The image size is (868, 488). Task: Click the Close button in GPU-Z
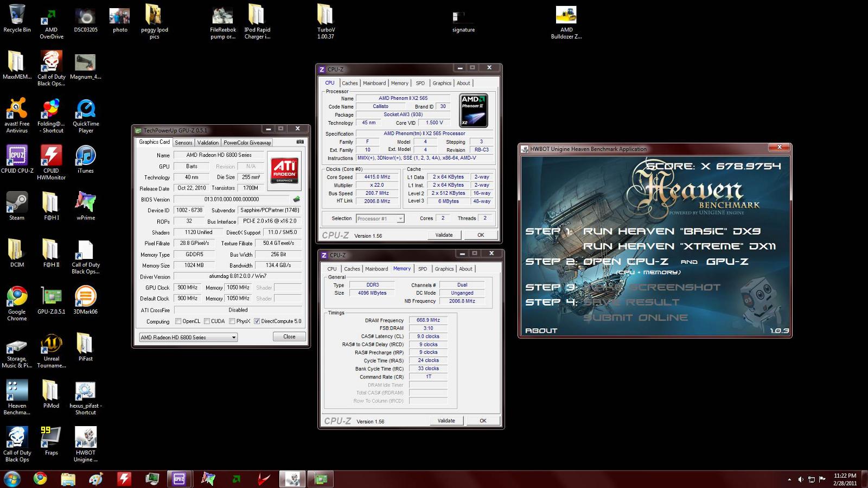coord(289,337)
